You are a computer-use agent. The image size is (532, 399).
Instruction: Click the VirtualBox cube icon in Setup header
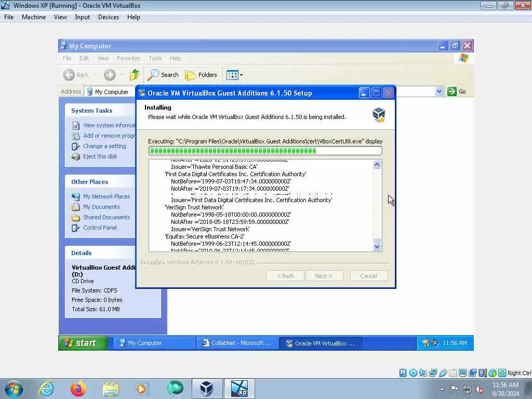coord(379,115)
